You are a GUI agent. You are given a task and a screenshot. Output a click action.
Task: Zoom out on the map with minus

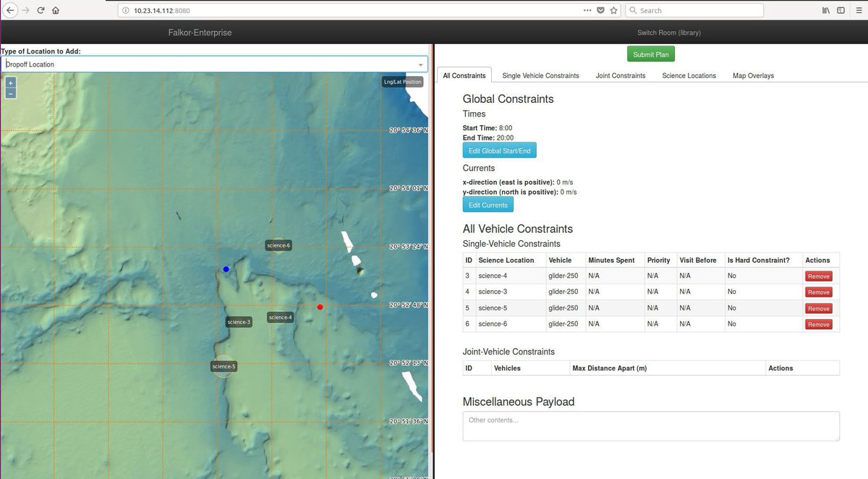(10, 93)
